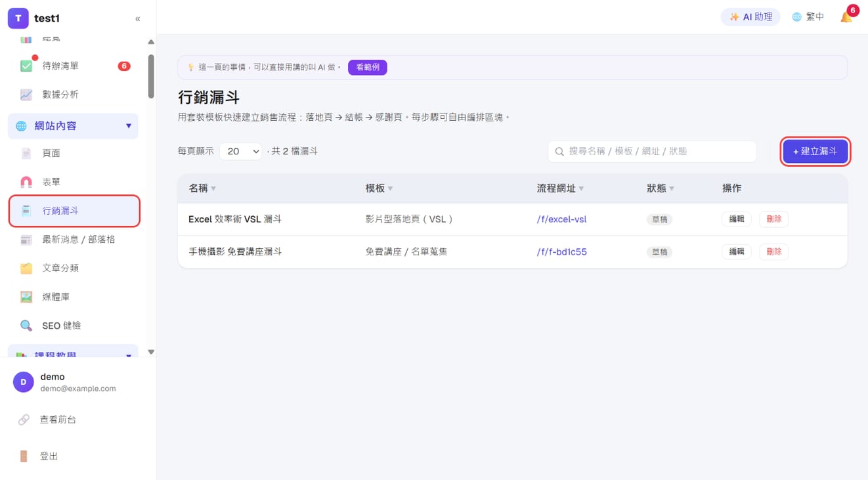Open the per-page 20 dropdown
This screenshot has width=868, height=480.
click(x=240, y=152)
